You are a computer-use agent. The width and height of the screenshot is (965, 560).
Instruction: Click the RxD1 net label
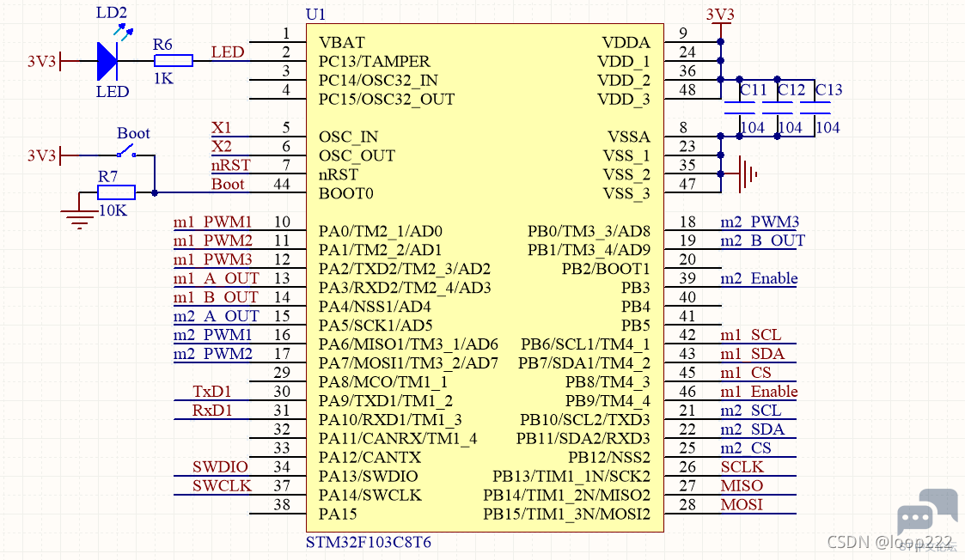coord(212,411)
